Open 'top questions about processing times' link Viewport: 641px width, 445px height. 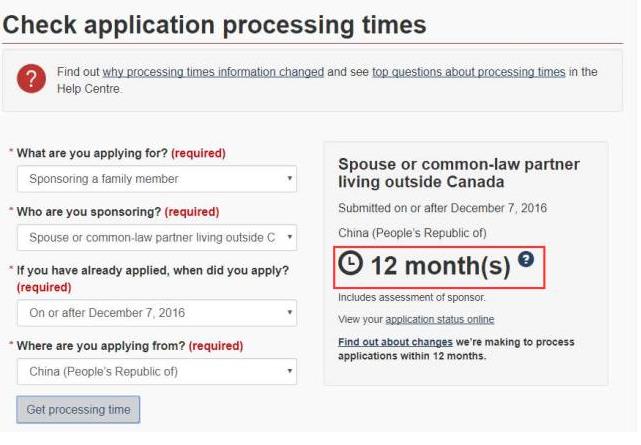click(468, 72)
